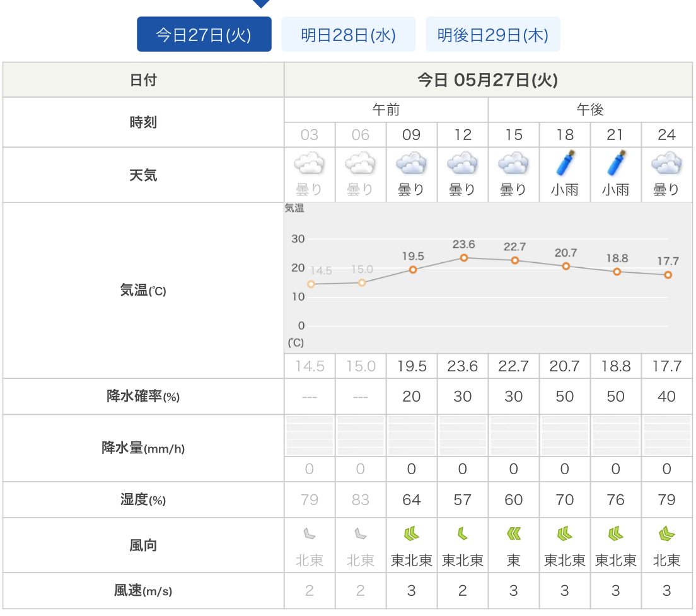
Task: Click the 17.7 data point on graph
Action: click(668, 275)
